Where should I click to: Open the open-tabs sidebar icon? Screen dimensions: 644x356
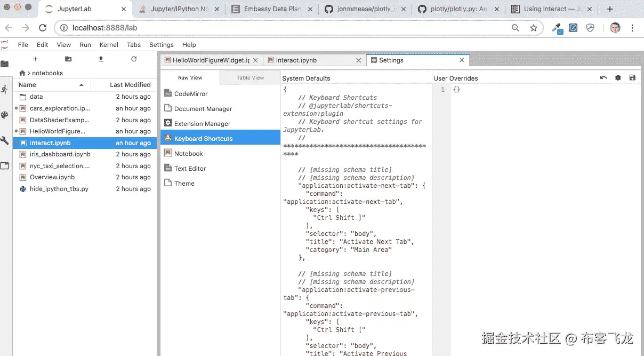pyautogui.click(x=4, y=166)
